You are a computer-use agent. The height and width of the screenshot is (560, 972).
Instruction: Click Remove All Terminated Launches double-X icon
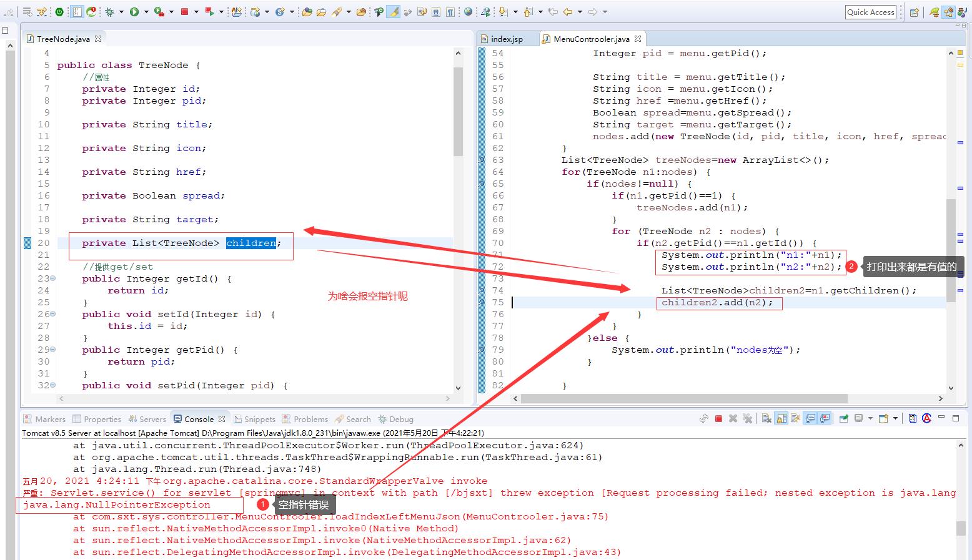point(748,418)
